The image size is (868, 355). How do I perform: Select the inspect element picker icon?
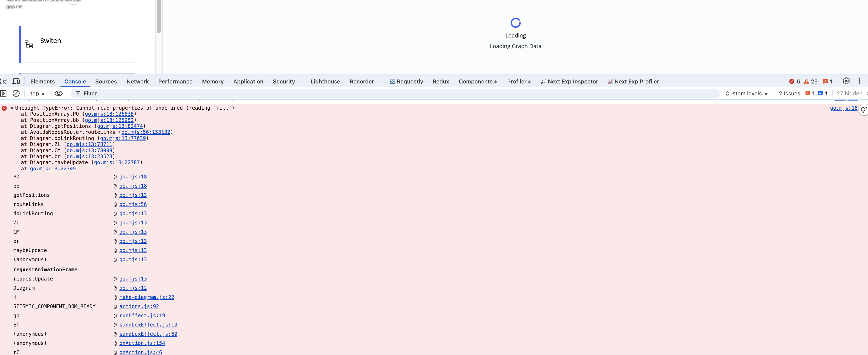(4, 81)
